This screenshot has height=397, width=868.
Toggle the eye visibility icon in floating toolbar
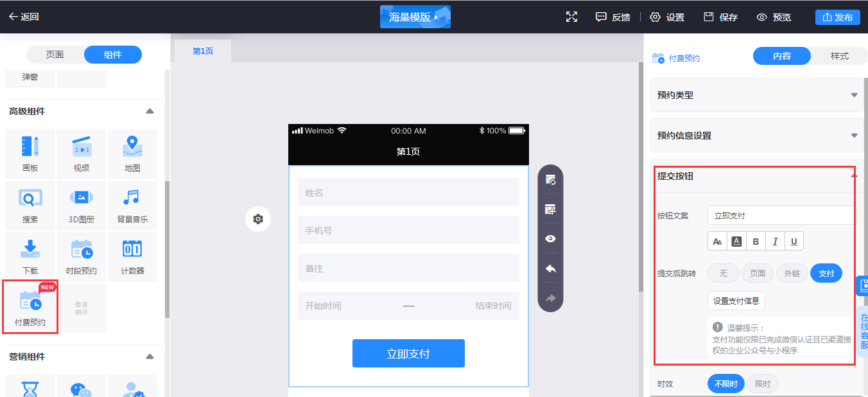point(550,239)
